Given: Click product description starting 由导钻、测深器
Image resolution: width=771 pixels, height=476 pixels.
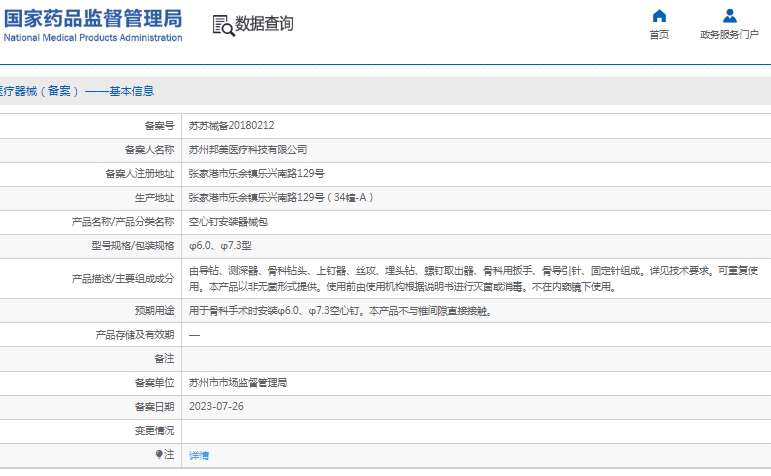Looking at the screenshot, I should 474,279.
